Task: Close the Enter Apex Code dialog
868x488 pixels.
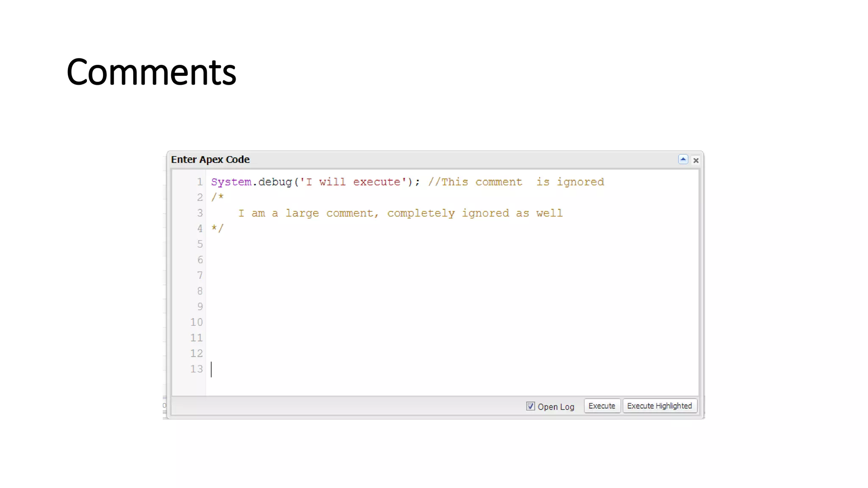Action: coord(696,161)
